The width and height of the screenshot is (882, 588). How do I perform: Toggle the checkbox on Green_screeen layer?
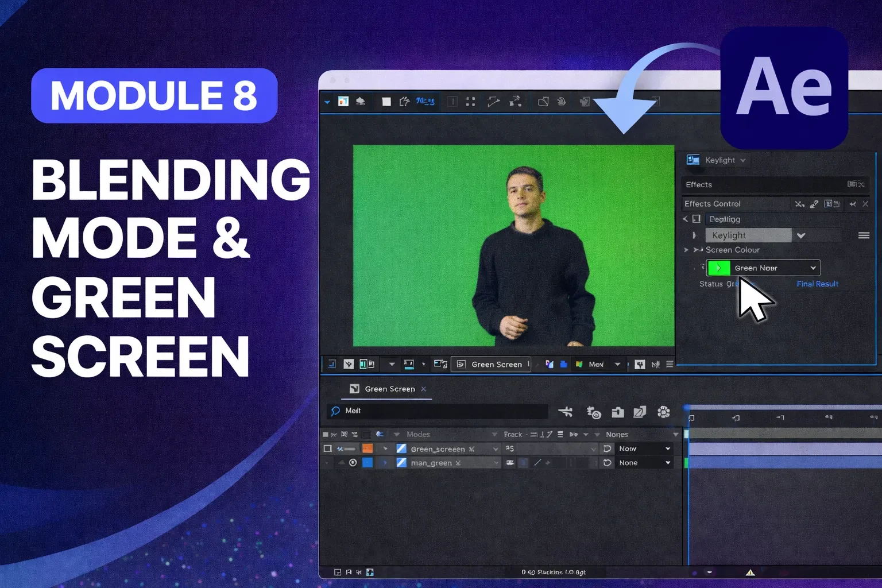327,448
